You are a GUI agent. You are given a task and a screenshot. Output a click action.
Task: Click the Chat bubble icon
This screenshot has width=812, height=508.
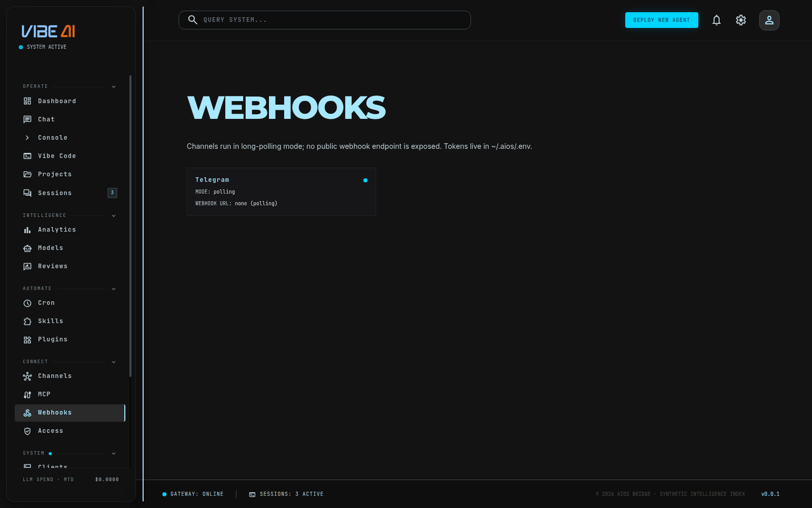coord(27,119)
